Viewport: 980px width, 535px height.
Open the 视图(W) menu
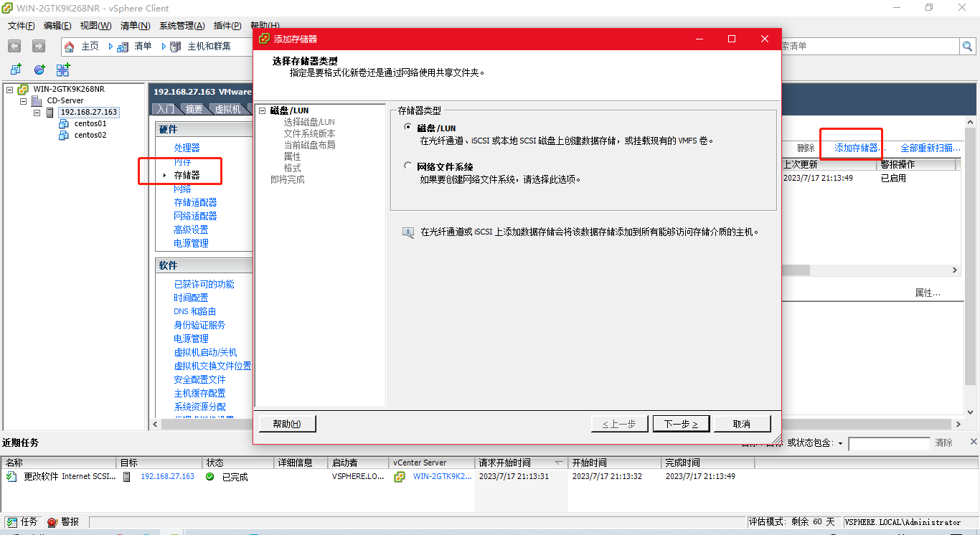click(95, 26)
